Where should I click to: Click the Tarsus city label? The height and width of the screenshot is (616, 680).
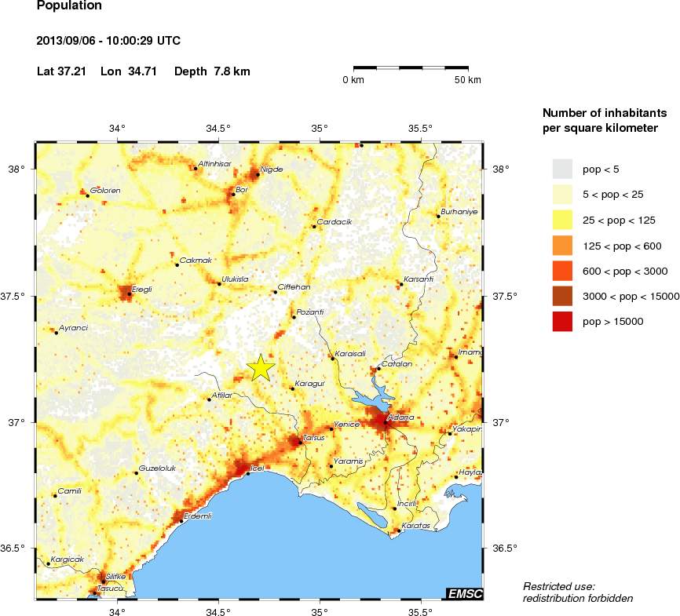pyautogui.click(x=313, y=437)
